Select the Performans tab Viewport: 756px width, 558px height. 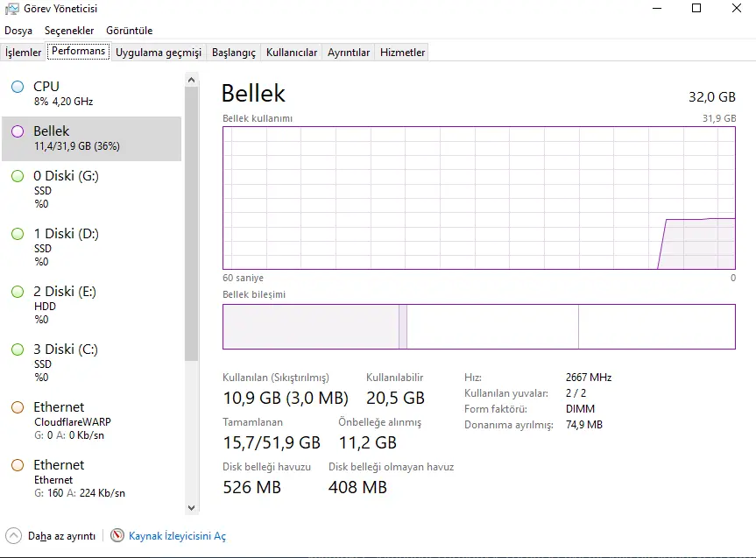(79, 51)
